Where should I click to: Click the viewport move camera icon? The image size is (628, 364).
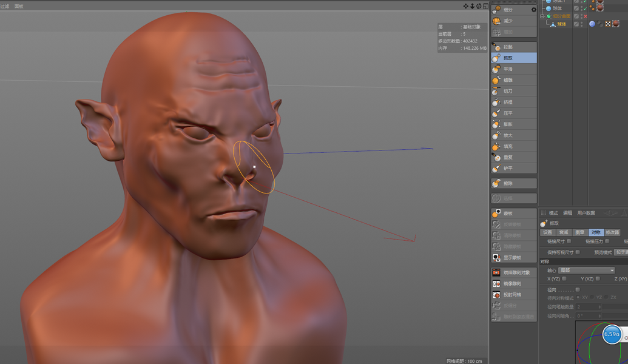465,6
